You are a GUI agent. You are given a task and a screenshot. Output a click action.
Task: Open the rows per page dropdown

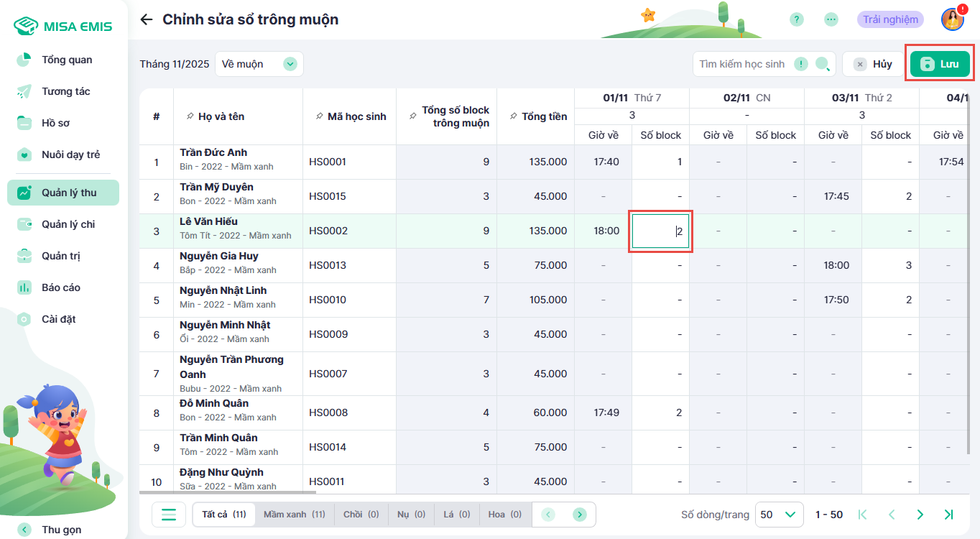coord(780,515)
